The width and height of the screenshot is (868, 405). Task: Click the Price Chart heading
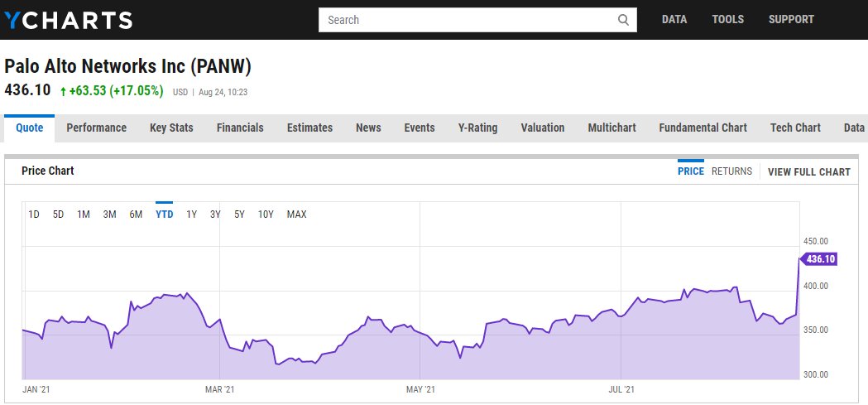tap(48, 171)
